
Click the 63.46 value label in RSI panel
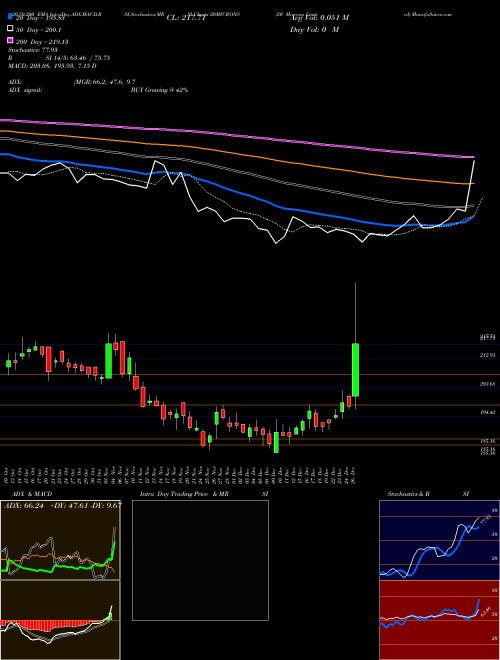486,611
